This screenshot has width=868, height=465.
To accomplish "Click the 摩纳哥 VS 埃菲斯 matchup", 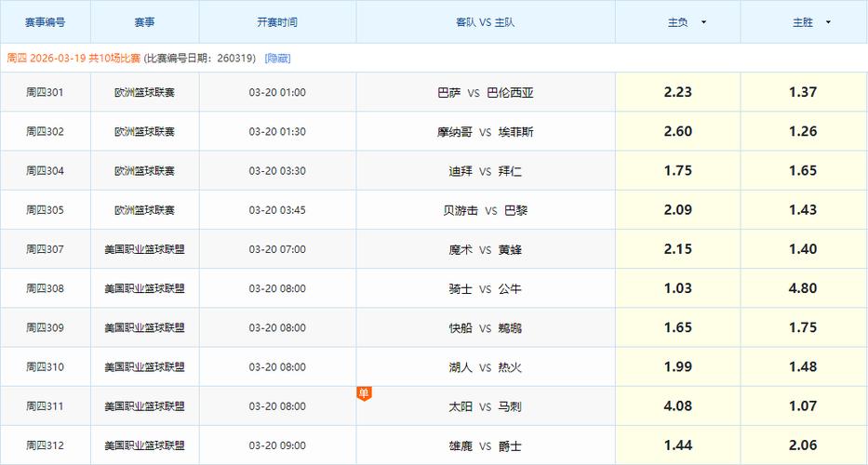I will coord(486,132).
